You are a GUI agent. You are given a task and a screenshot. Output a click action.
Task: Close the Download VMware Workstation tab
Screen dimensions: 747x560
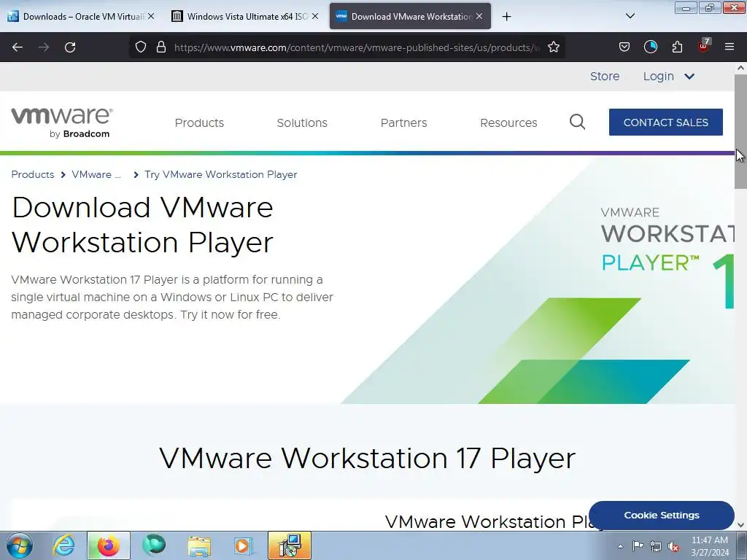[479, 16]
